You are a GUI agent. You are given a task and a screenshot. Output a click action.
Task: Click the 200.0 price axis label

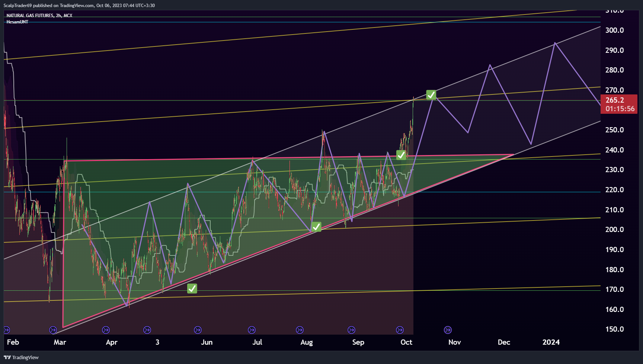point(614,229)
